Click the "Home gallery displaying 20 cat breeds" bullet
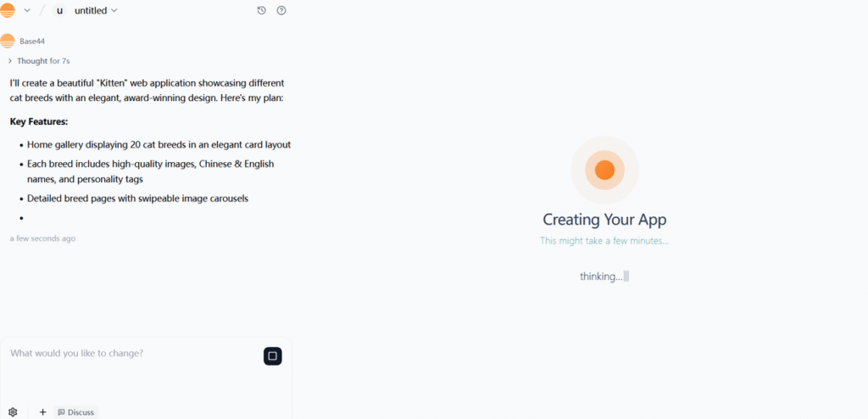The image size is (868, 419). (x=159, y=144)
